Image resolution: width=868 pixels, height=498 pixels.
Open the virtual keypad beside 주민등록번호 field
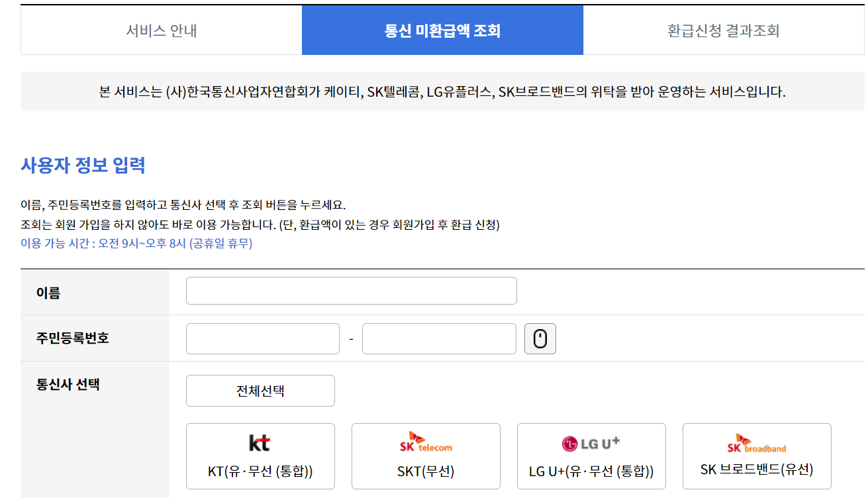[x=540, y=338]
